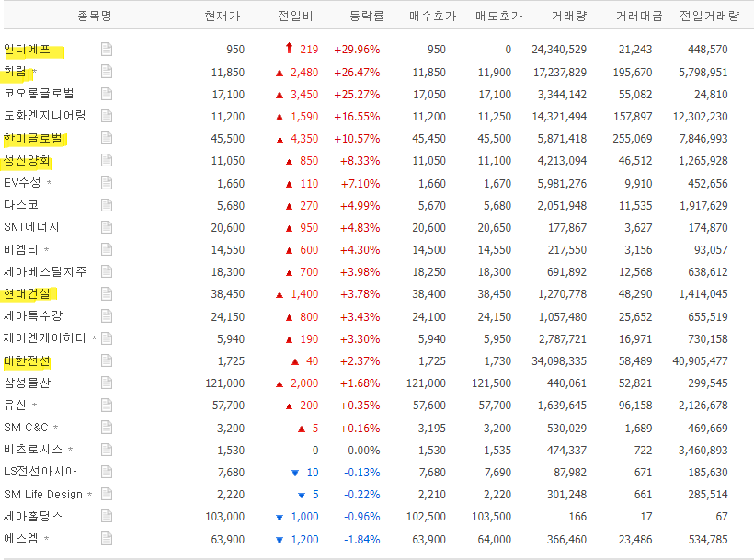Open the 도화엔지니어링 stock link
754x560 pixels.
[44, 115]
